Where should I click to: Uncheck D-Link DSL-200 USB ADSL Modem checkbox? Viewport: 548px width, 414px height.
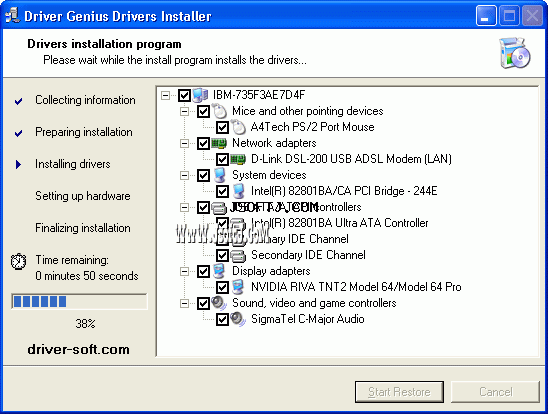pos(222,159)
